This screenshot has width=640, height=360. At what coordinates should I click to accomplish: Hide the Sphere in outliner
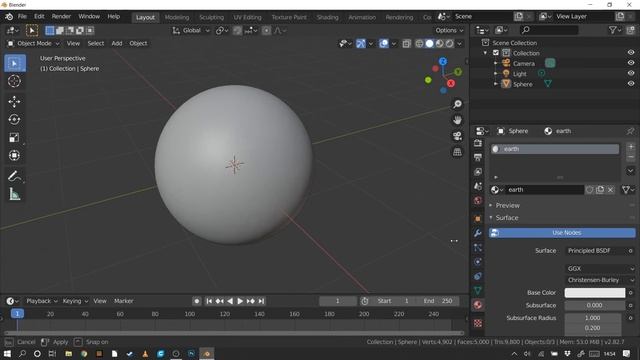[631, 84]
